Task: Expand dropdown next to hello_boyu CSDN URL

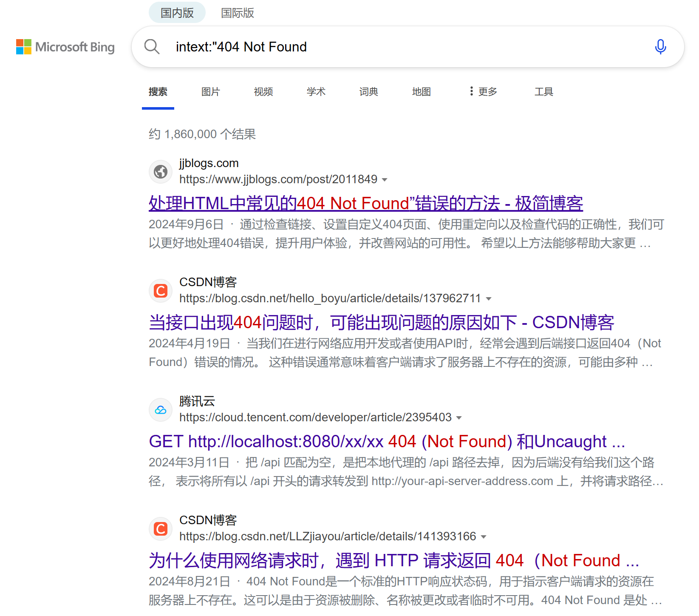Action: (489, 299)
